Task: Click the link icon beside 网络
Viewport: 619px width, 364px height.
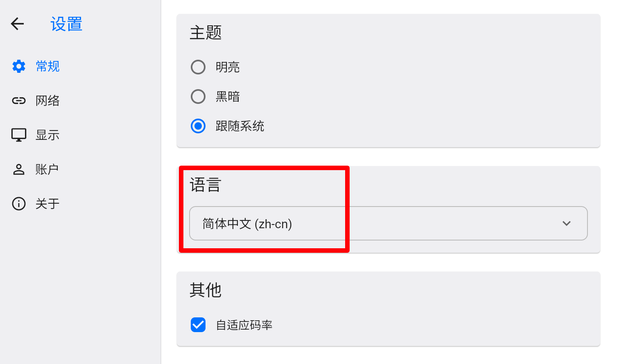Action: coord(19,100)
